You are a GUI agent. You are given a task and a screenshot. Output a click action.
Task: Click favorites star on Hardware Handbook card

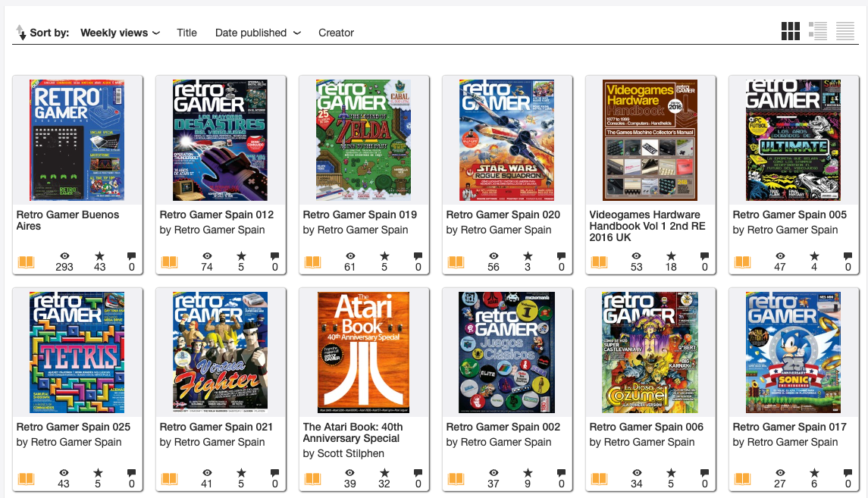click(x=671, y=255)
